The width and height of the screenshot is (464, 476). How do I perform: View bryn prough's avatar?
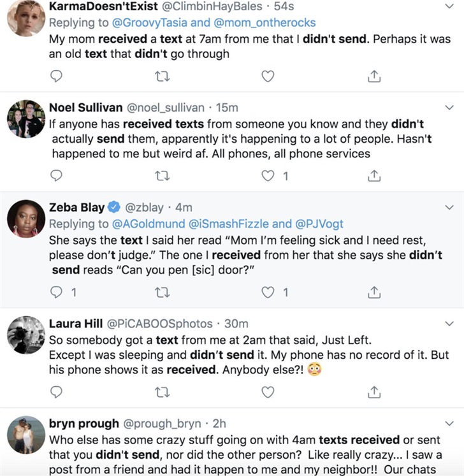[25, 438]
